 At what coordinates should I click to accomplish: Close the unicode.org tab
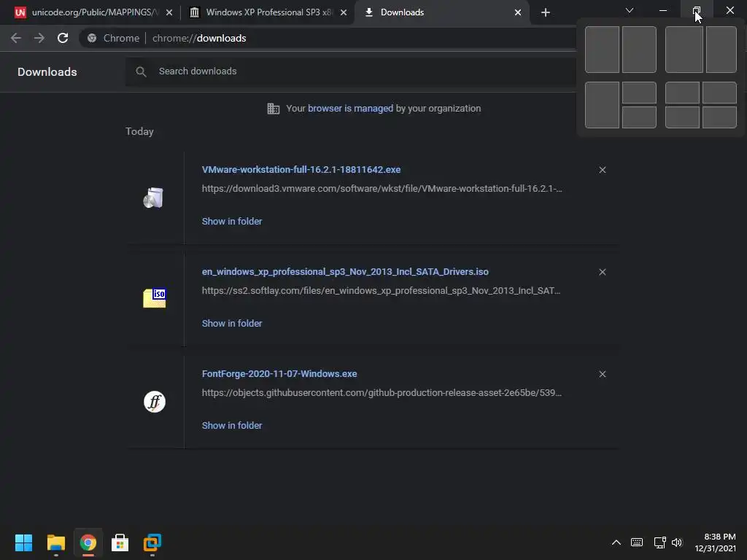(169, 12)
